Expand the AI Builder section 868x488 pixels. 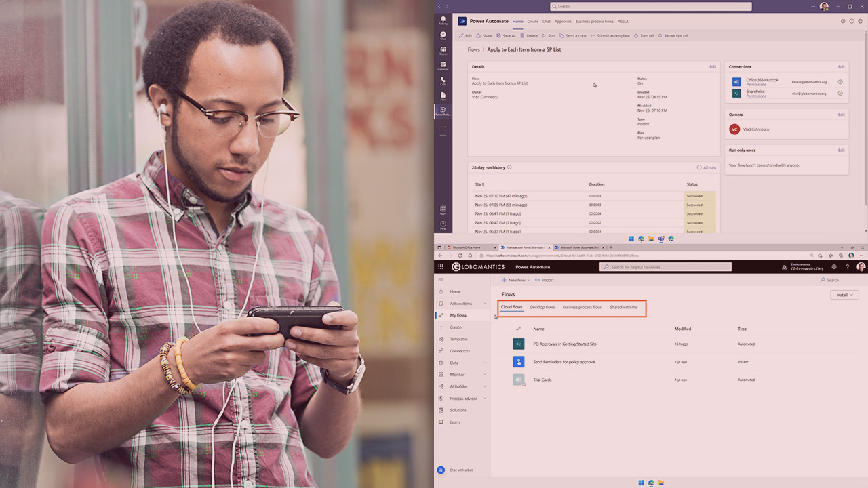tap(485, 386)
